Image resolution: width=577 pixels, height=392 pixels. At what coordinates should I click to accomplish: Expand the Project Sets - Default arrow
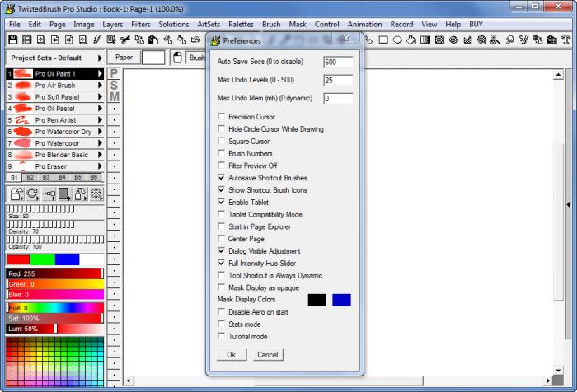(100, 58)
